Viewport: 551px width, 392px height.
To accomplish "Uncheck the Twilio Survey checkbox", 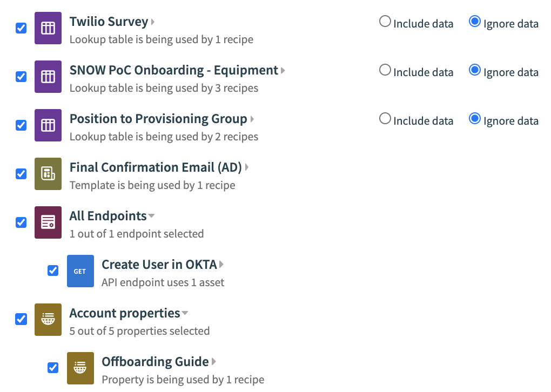I will 21,28.
